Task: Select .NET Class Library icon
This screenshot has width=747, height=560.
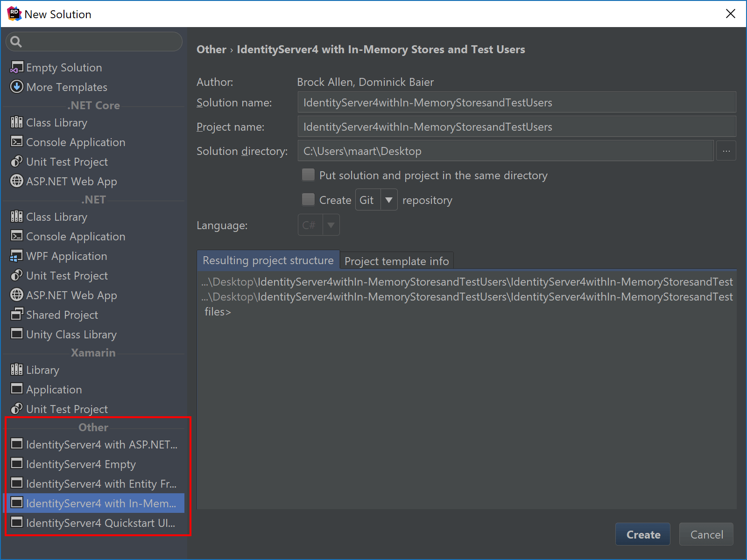Action: pos(17,217)
